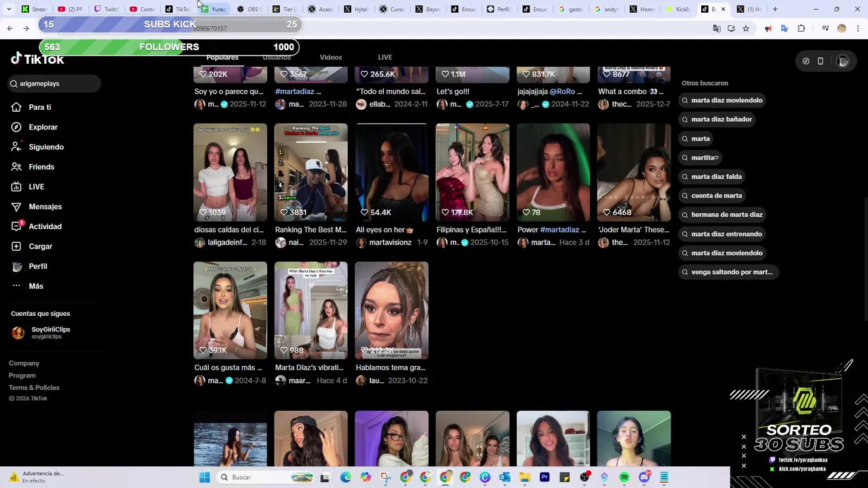Open the 'Ranking The Best M...' video

point(311,172)
